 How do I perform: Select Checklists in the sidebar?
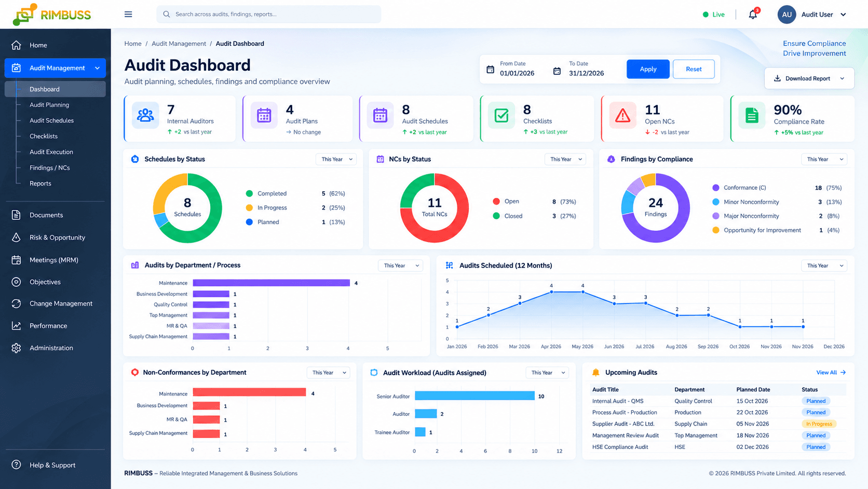pos(44,136)
